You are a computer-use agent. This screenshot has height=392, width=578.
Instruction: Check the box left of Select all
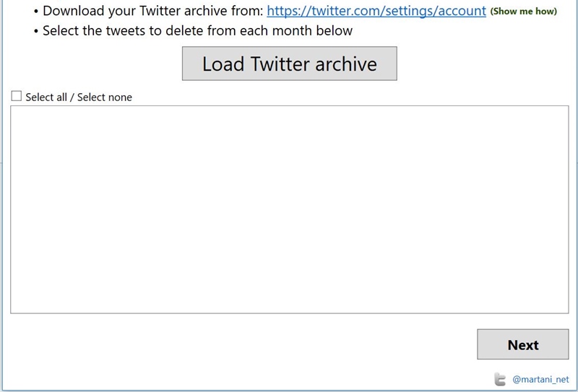click(x=17, y=96)
